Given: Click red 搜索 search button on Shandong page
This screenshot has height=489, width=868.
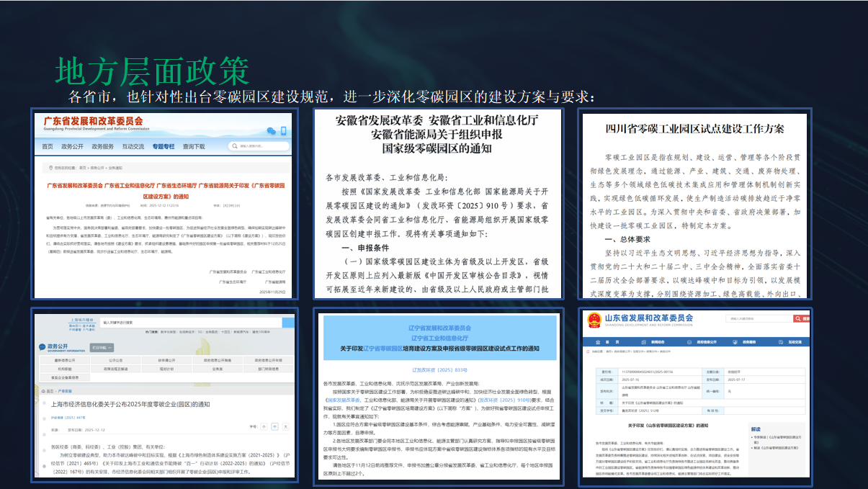Looking at the screenshot, I should pyautogui.click(x=802, y=318).
